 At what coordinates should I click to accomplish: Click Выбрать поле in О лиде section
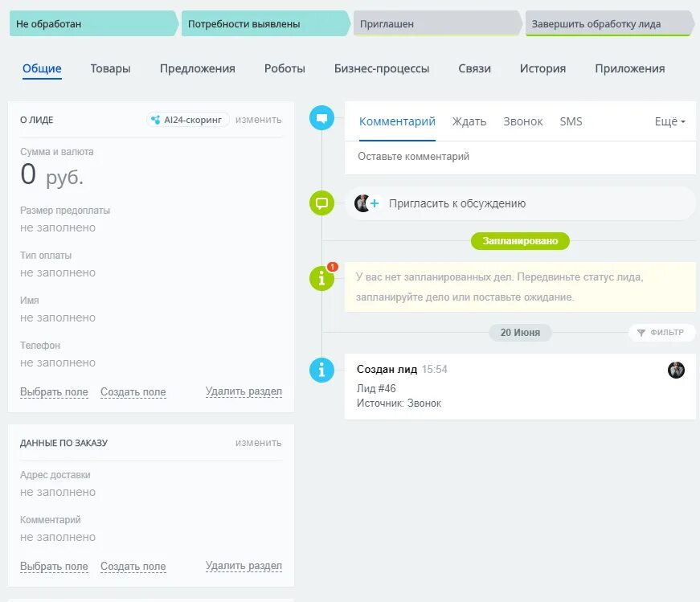54,392
